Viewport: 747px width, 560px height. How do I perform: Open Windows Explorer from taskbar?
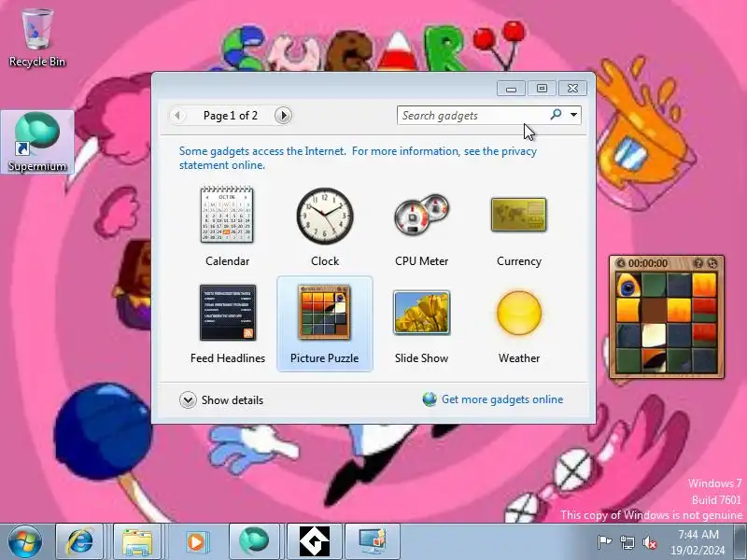[x=137, y=541]
